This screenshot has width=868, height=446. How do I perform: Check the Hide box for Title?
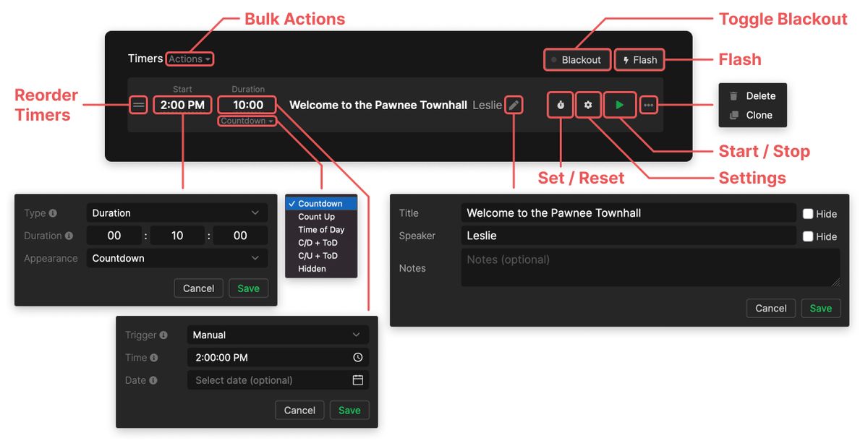click(x=809, y=214)
